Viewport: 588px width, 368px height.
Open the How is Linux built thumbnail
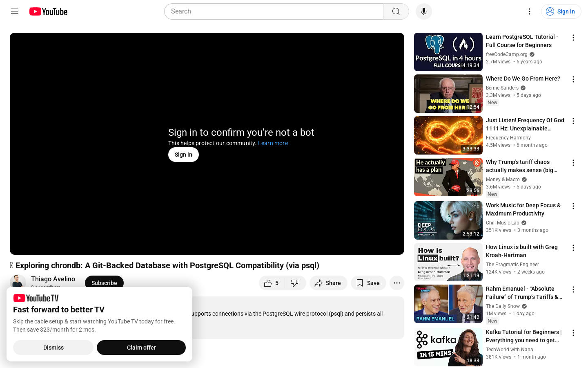[x=448, y=262]
